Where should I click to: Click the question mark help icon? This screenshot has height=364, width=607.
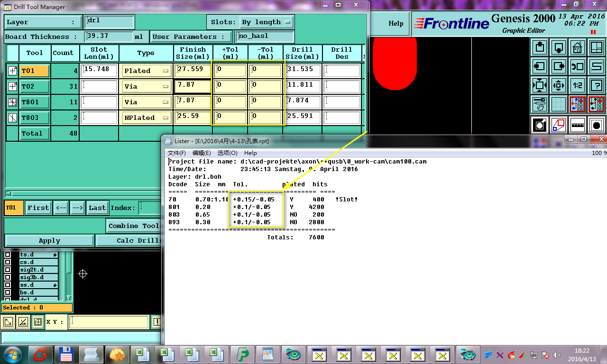click(x=597, y=86)
